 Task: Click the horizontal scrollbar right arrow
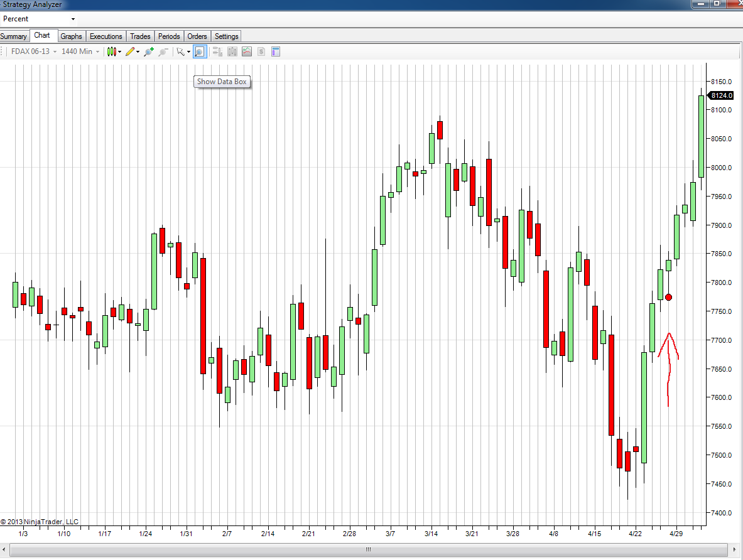pyautogui.click(x=735, y=549)
